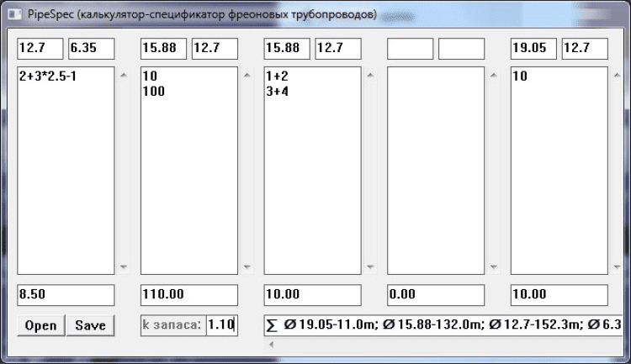Click the fifth column result field 10.00
Viewport: 631px width, 364px height.
559,295
